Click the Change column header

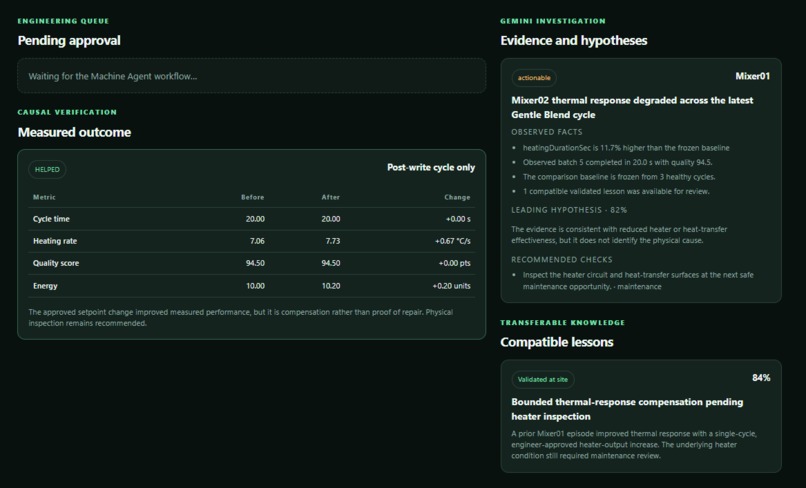click(457, 197)
